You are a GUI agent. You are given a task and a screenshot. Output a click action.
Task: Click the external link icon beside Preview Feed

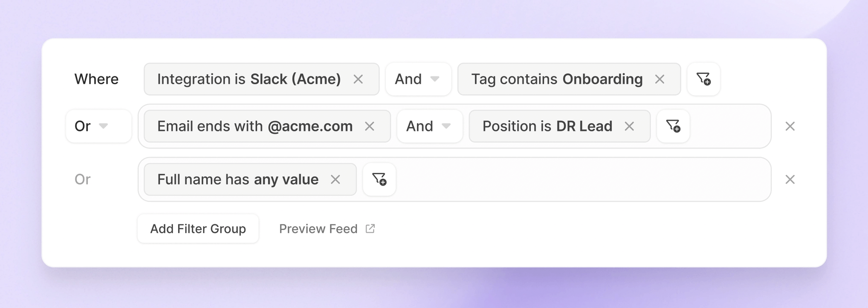(370, 229)
